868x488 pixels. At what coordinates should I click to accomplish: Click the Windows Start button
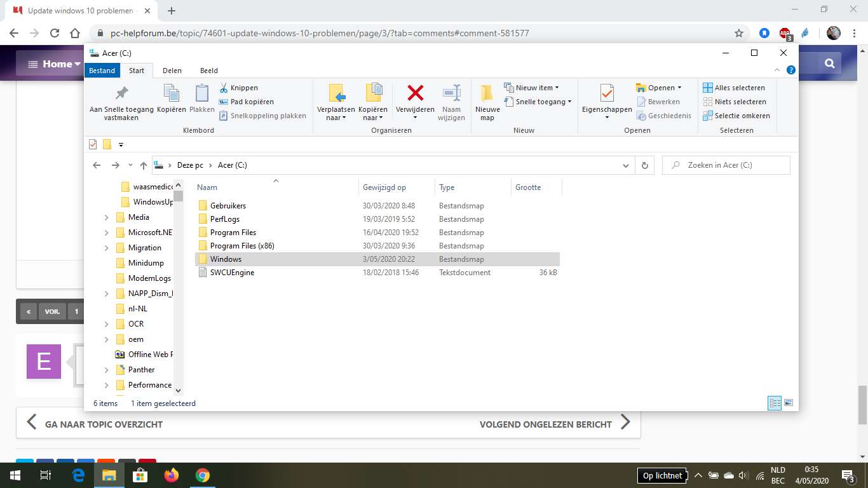[15, 475]
